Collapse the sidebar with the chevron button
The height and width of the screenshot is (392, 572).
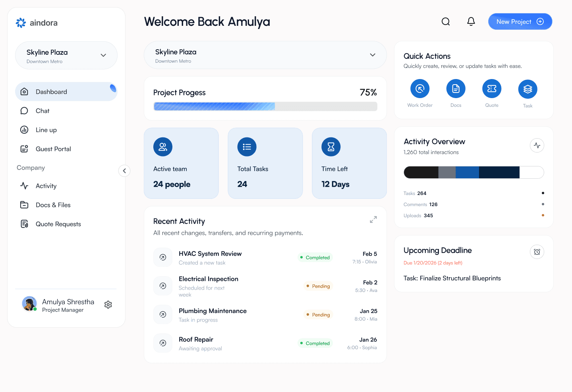(x=124, y=171)
